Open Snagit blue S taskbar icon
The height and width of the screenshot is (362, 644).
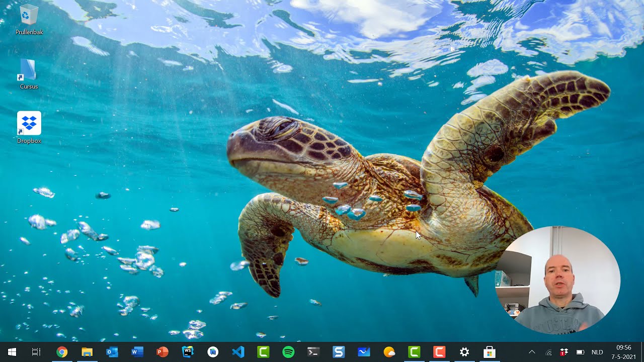tap(339, 352)
